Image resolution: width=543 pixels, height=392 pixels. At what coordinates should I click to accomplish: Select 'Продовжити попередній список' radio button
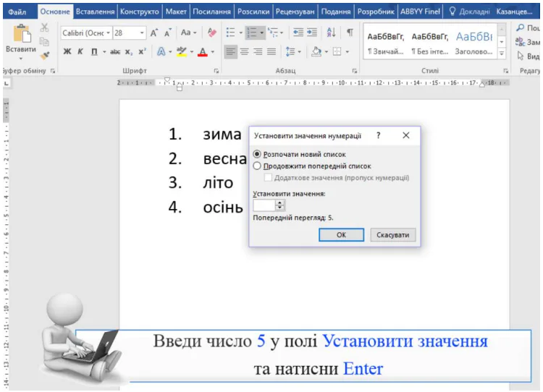pos(257,166)
